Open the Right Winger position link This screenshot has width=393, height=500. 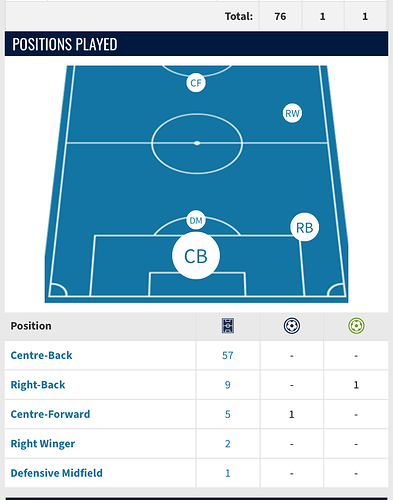point(43,444)
